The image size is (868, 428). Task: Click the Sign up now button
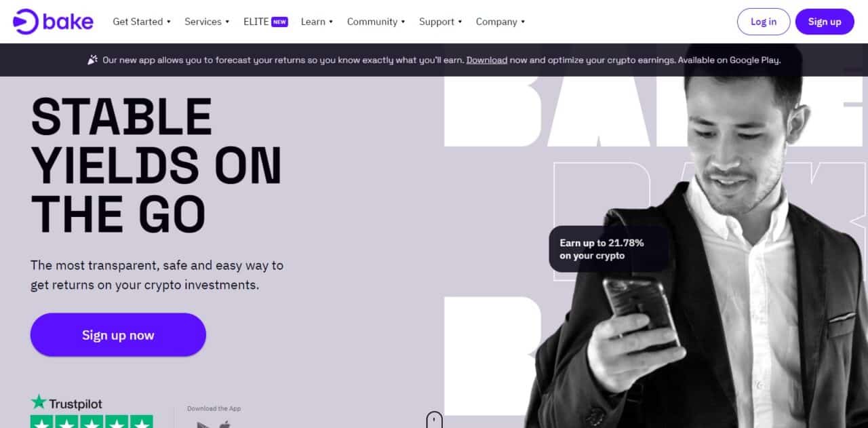pyautogui.click(x=118, y=335)
